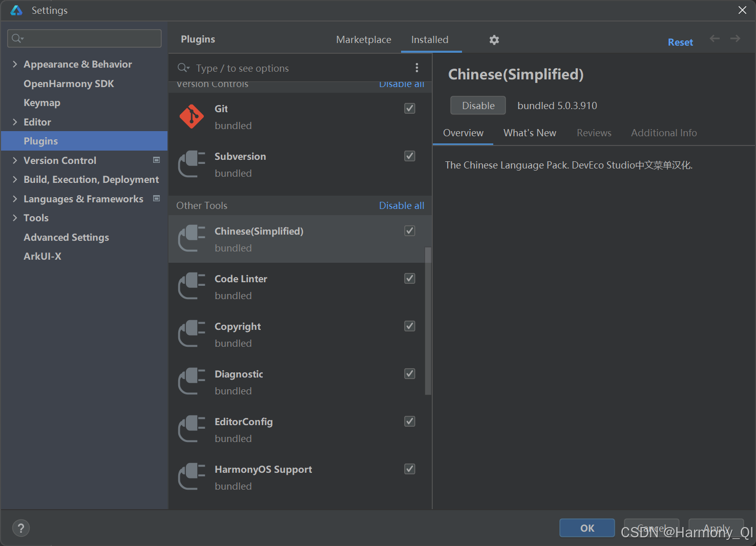Click the forward navigation arrow
This screenshot has width=756, height=546.
coord(735,38)
